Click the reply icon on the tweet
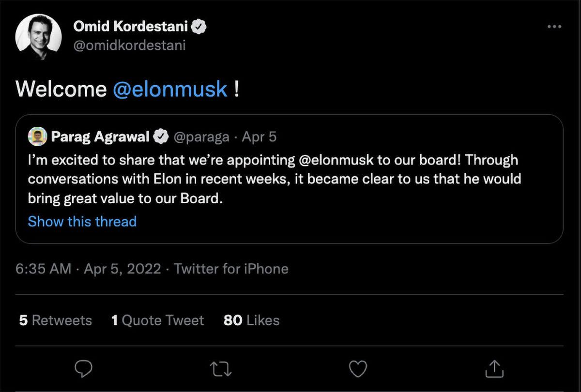This screenshot has width=581, height=392. (84, 369)
